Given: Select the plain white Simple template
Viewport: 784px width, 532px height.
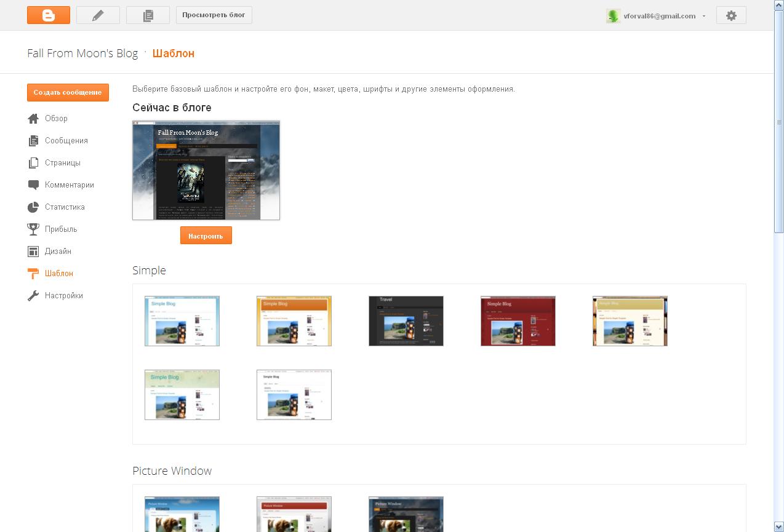Looking at the screenshot, I should pyautogui.click(x=294, y=395).
